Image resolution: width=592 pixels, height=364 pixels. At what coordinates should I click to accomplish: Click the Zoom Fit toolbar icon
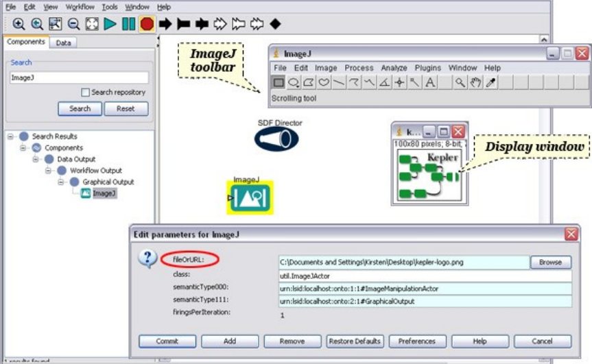click(x=55, y=24)
